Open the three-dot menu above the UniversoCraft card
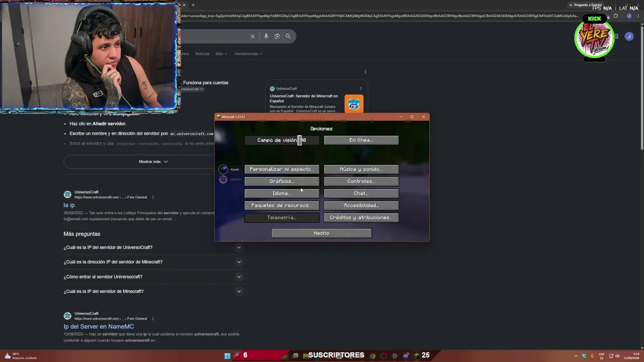644x362 pixels. pos(365,72)
